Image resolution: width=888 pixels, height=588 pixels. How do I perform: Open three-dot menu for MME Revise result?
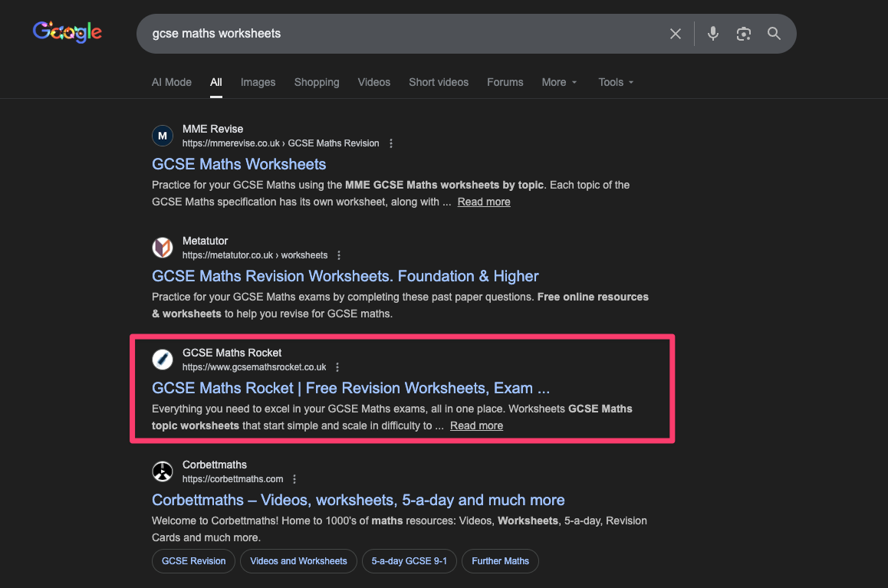(x=391, y=143)
